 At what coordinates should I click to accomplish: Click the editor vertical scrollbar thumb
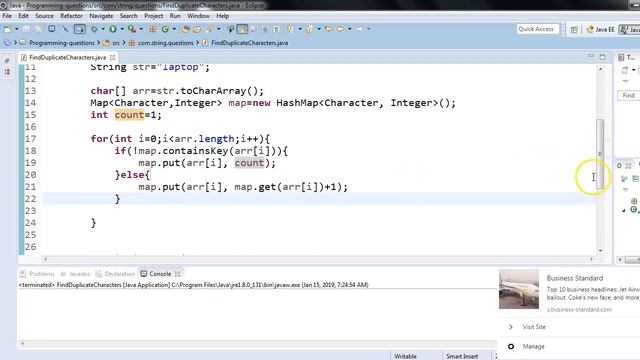pyautogui.click(x=600, y=153)
